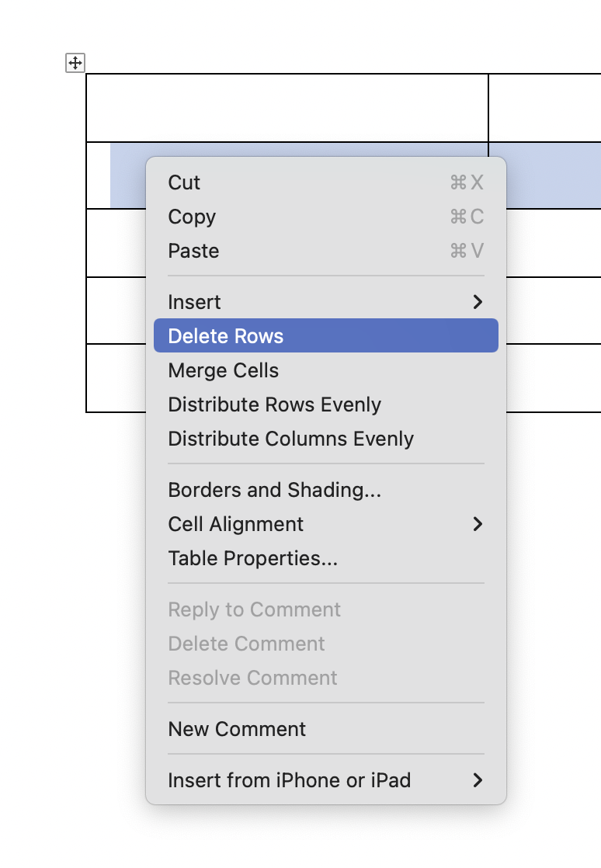This screenshot has height=868, width=601.
Task: Choose Distribute Columns Evenly
Action: pyautogui.click(x=290, y=439)
